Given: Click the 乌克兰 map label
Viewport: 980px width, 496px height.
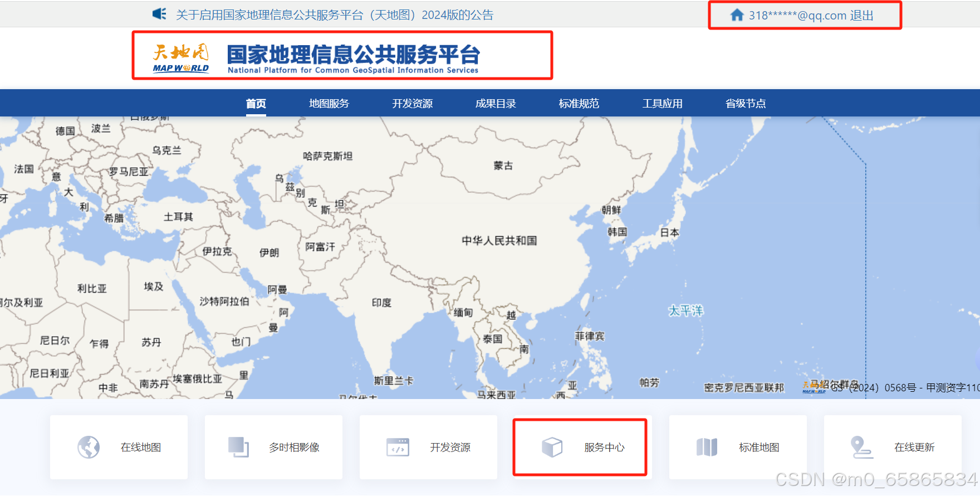Looking at the screenshot, I should click(167, 150).
